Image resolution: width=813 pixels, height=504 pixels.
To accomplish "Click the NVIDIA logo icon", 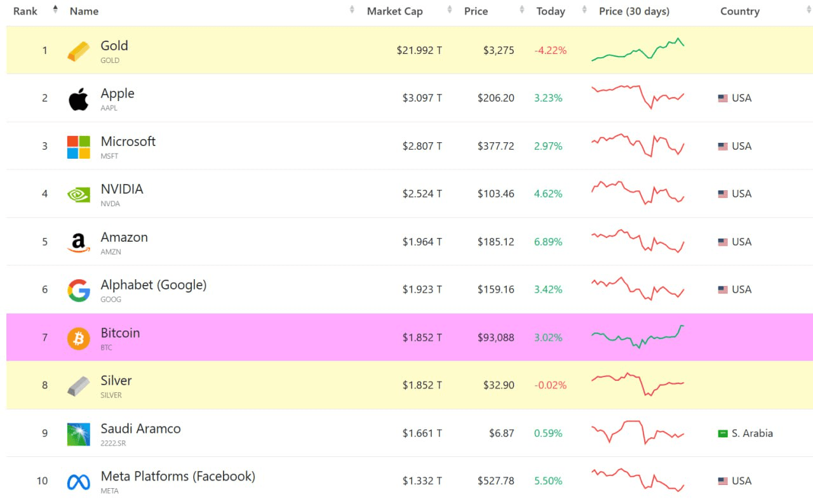I will (x=79, y=194).
